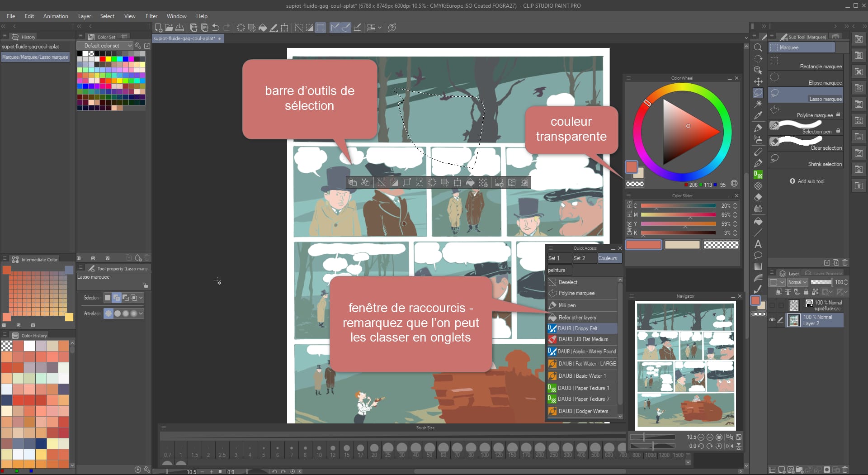868x475 pixels.
Task: Open the Filter menu
Action: [151, 16]
